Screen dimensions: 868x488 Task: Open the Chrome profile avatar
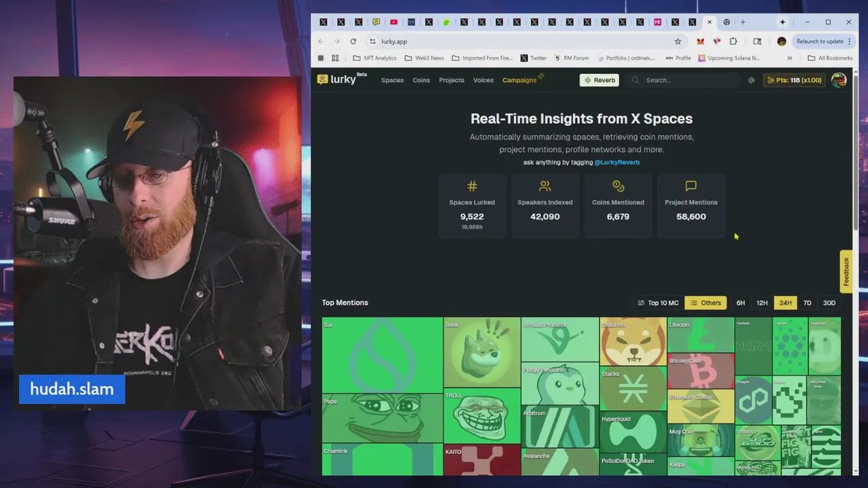(x=781, y=41)
